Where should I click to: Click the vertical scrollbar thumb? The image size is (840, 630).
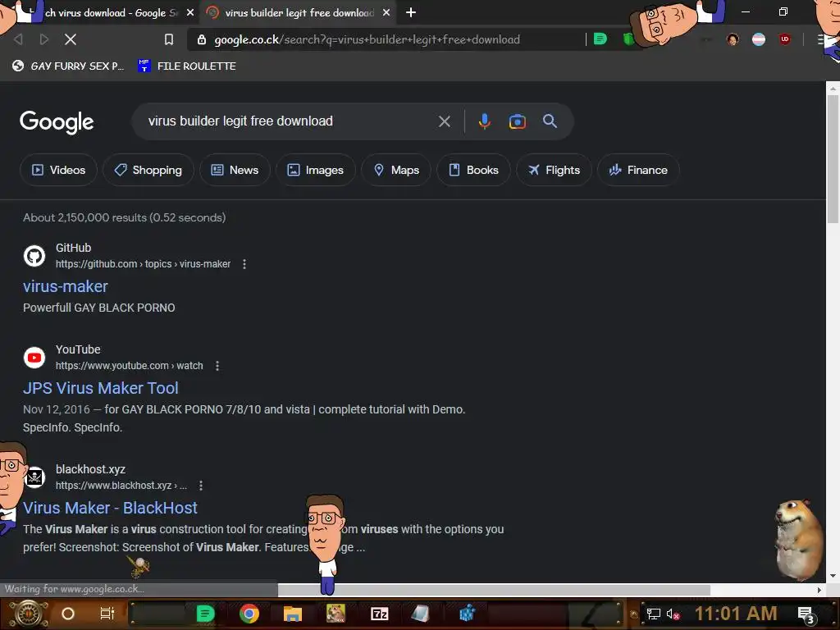833,159
